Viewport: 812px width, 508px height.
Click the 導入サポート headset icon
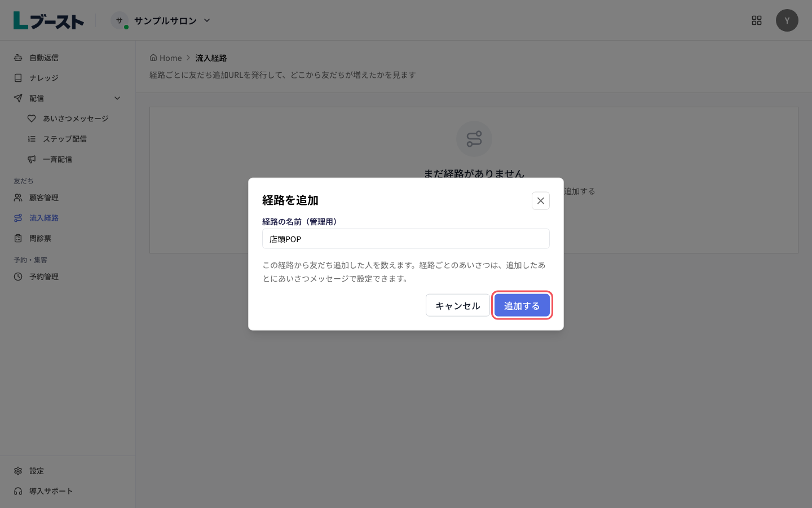(x=18, y=491)
